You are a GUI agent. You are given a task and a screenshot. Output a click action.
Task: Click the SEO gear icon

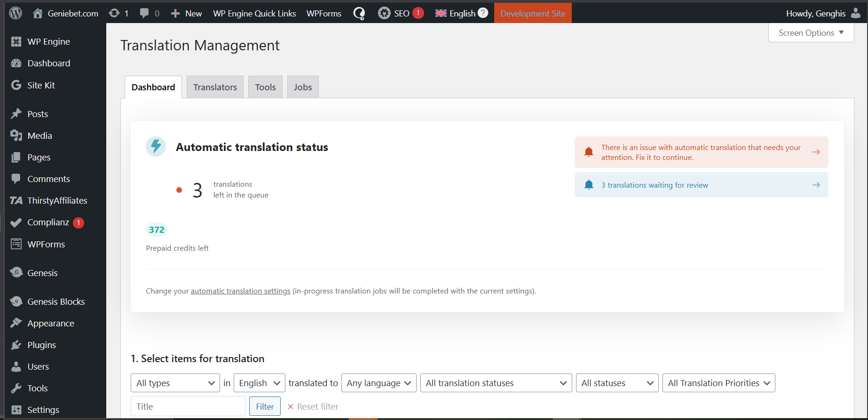(384, 13)
